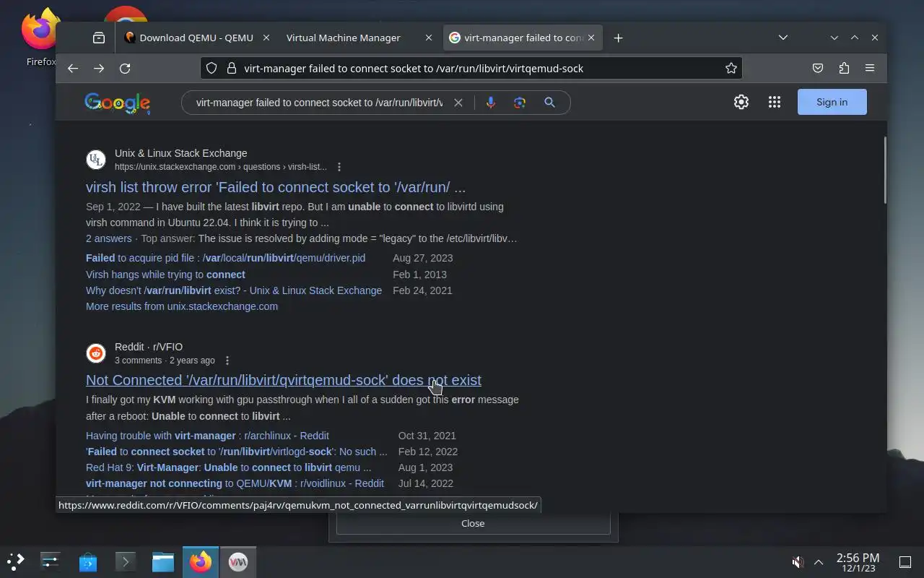Image resolution: width=924 pixels, height=578 pixels.
Task: Open the Firefox hamburger menu
Action: [870, 68]
